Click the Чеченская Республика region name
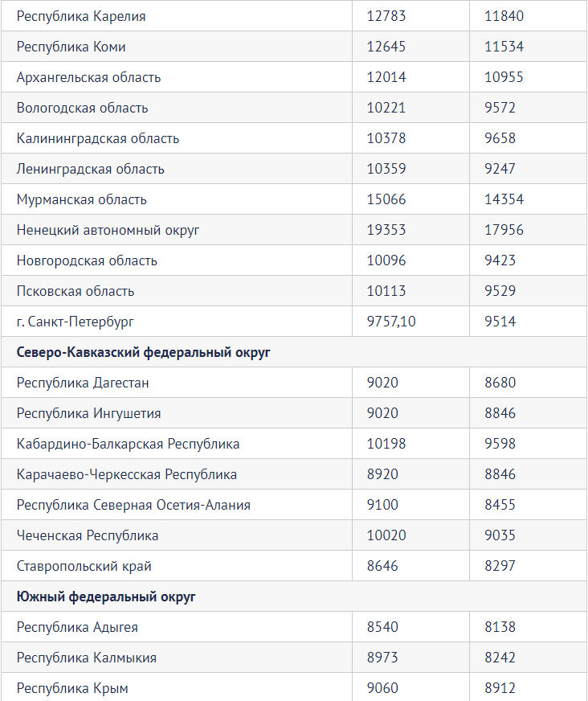 88,535
